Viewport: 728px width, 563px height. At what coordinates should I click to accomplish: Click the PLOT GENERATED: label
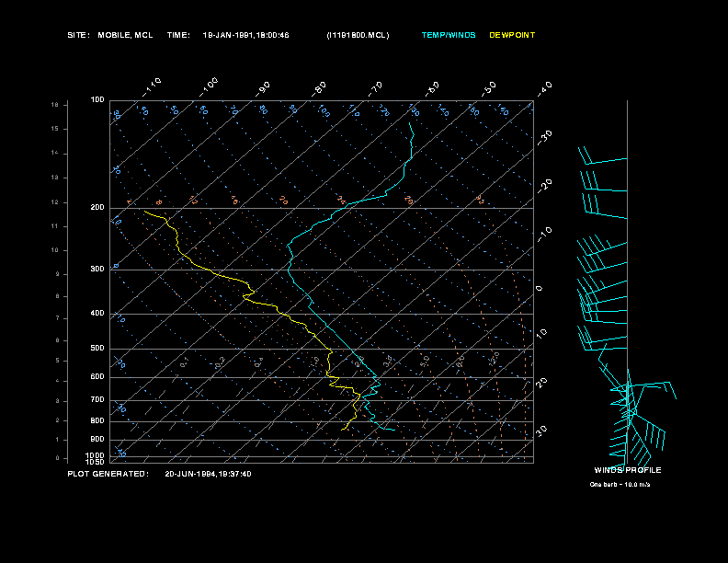(108, 475)
